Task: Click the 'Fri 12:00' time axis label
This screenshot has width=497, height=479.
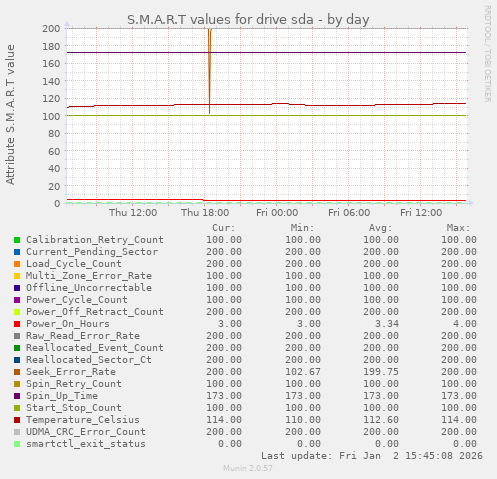Action: tap(421, 213)
